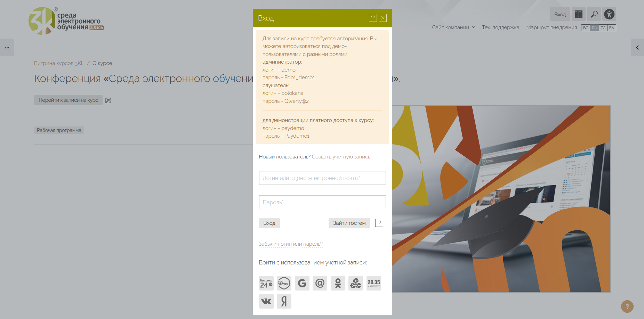
Task: Sign in with Odnoklassniki icon
Action: [x=338, y=283]
